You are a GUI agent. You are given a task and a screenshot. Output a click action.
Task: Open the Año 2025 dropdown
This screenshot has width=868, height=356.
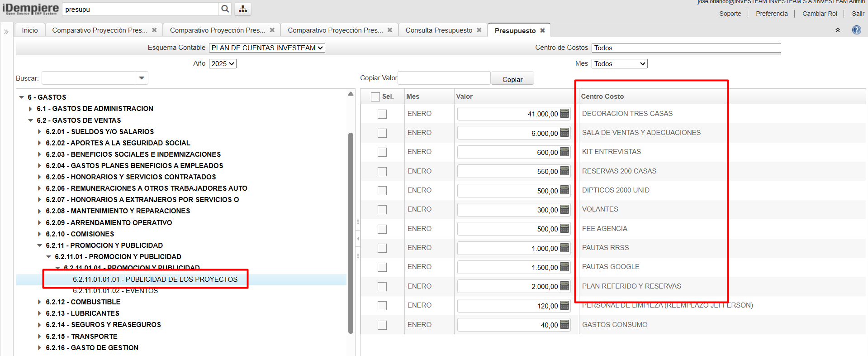click(223, 64)
